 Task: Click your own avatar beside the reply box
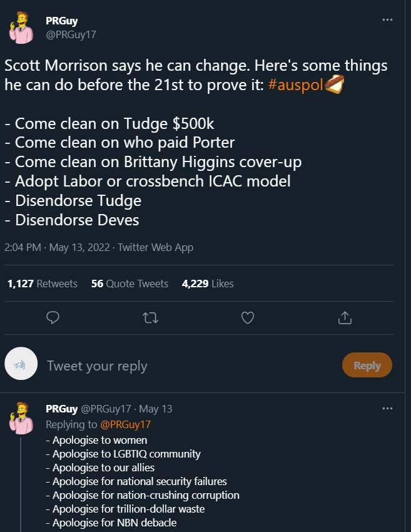[21, 364]
